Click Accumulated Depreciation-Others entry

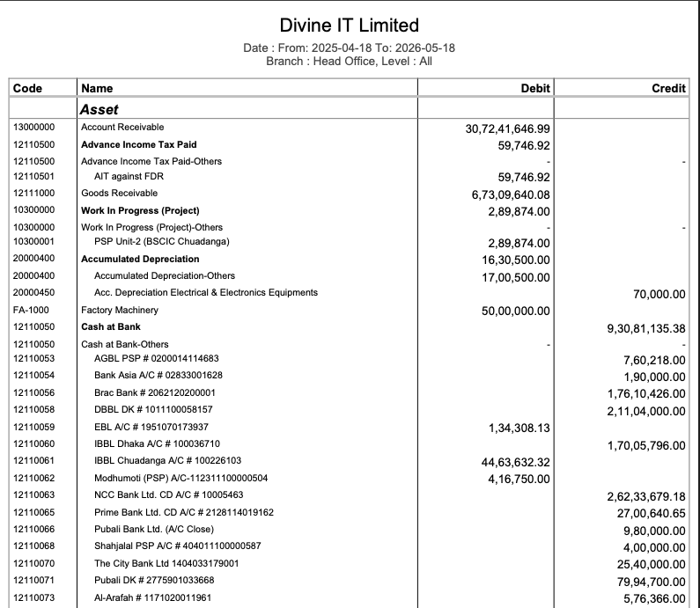[165, 275]
